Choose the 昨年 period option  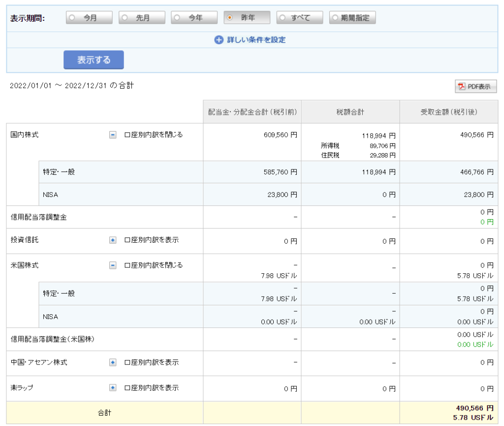pyautogui.click(x=247, y=18)
